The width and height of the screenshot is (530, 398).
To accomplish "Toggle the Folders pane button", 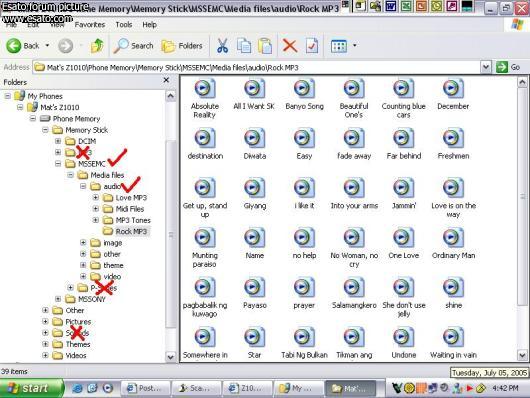I will pos(182,46).
